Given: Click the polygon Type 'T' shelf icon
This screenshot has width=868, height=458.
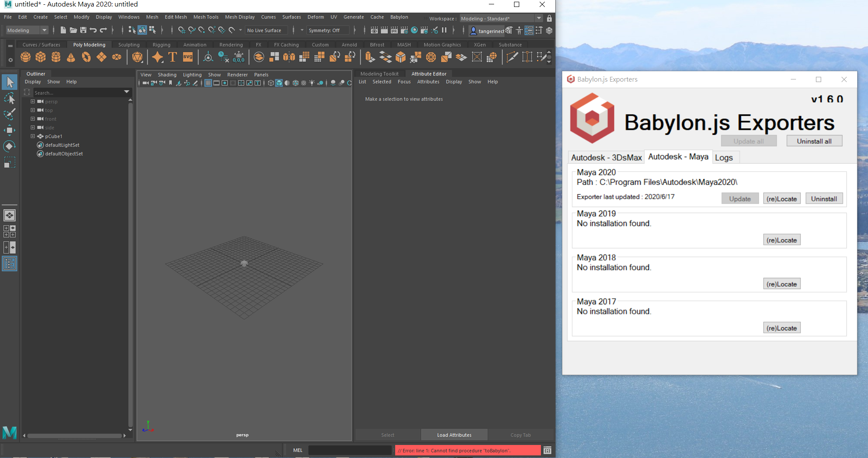Looking at the screenshot, I should pos(173,57).
